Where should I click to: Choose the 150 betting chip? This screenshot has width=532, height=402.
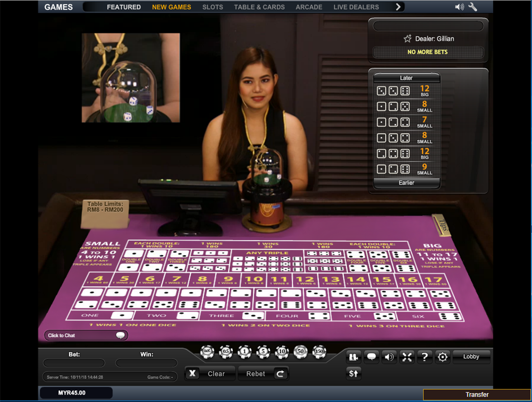click(319, 352)
